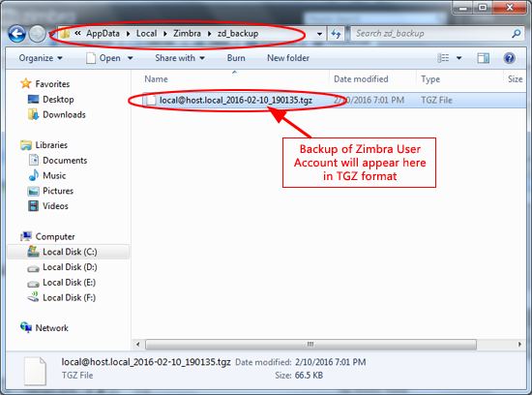This screenshot has height=395, width=532.
Task: Click the Burn toolbar item
Action: pos(236,58)
